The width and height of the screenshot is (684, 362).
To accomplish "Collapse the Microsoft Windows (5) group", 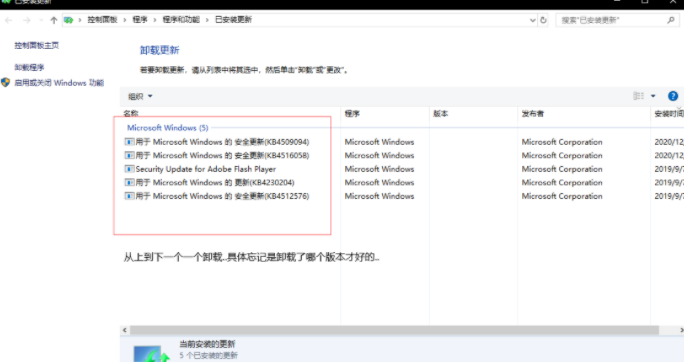I will (x=168, y=128).
